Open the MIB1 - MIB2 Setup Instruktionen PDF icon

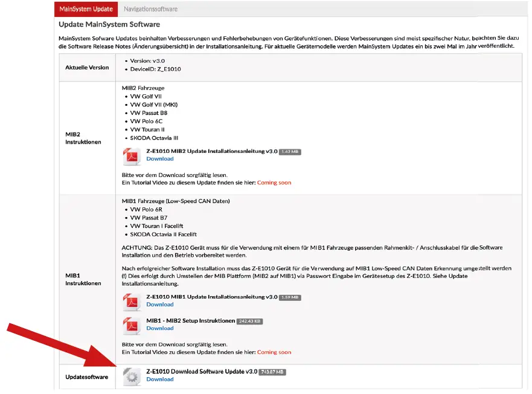pos(132,324)
